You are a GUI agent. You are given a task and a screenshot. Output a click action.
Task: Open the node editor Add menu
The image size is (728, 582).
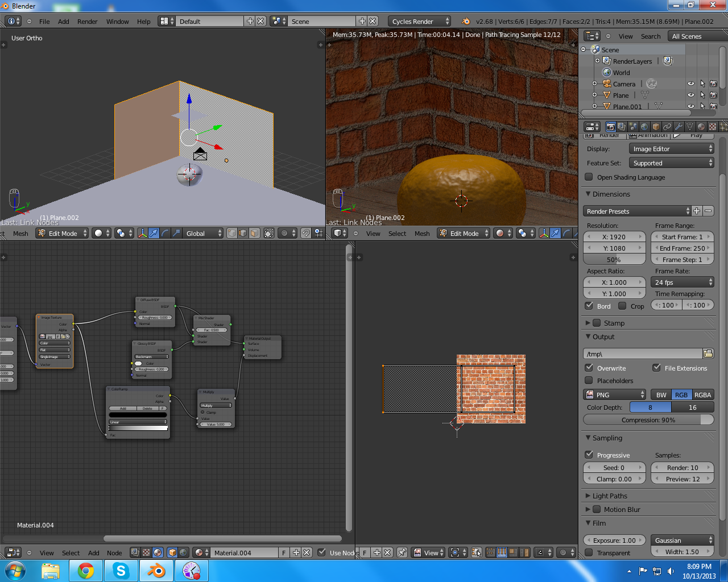pyautogui.click(x=94, y=552)
